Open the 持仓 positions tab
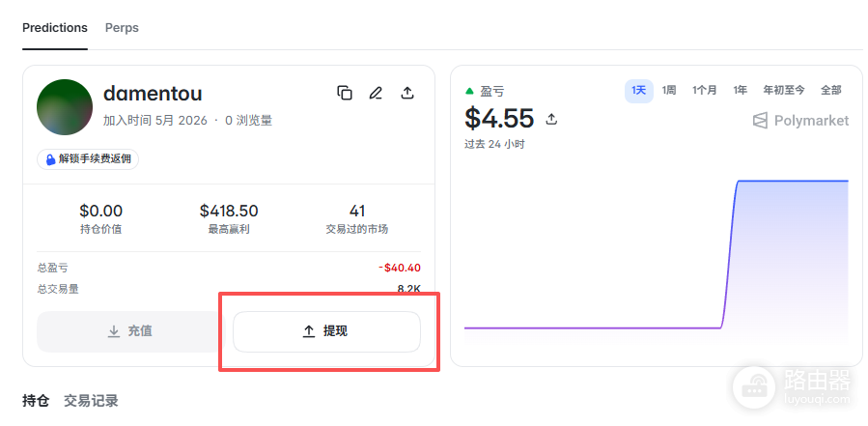 [x=36, y=401]
